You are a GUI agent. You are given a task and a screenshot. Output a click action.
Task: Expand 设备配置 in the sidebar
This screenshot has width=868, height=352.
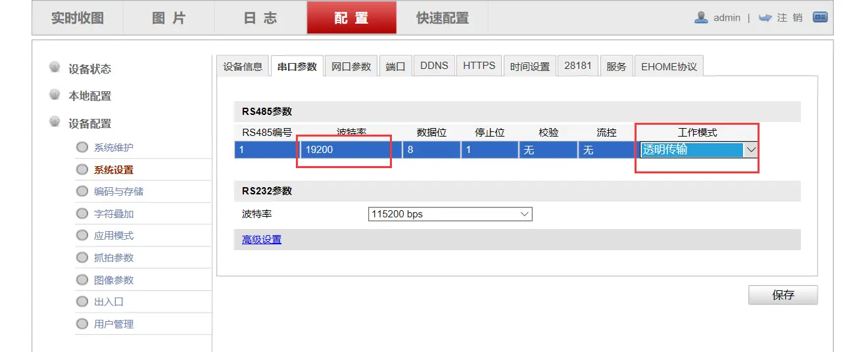(x=90, y=123)
